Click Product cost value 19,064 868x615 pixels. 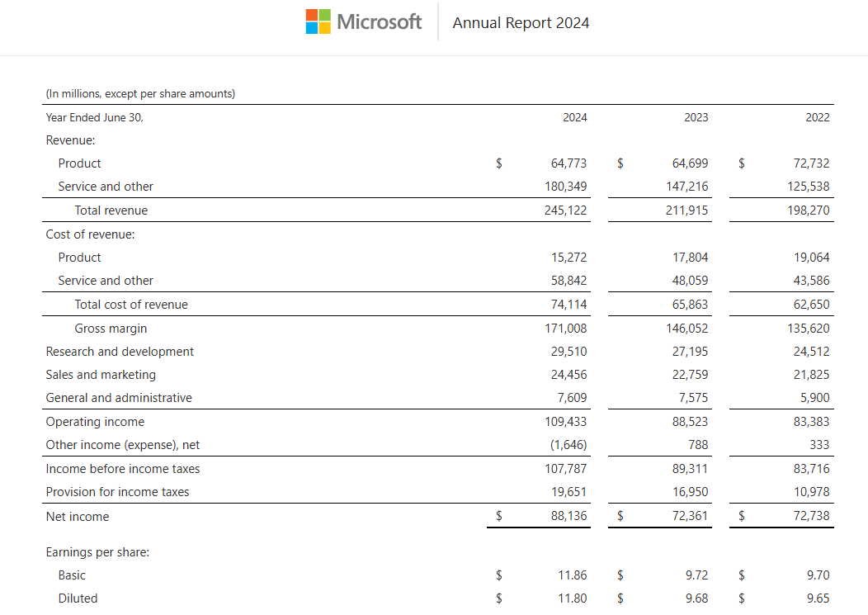812,258
